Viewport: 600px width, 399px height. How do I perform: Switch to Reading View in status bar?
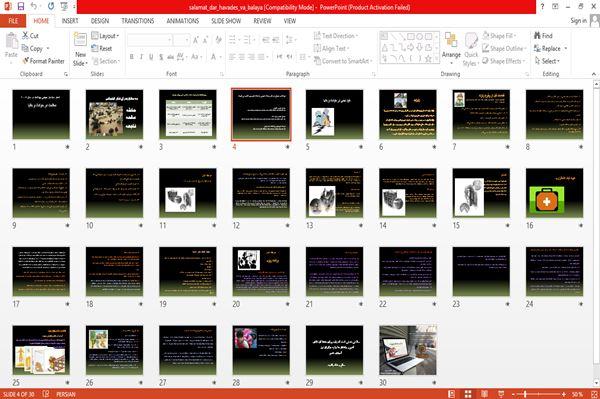484,394
